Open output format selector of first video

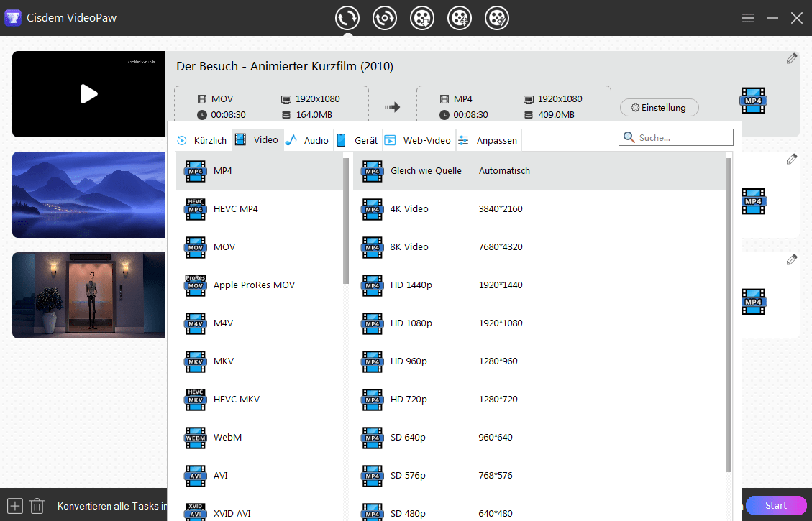(753, 101)
